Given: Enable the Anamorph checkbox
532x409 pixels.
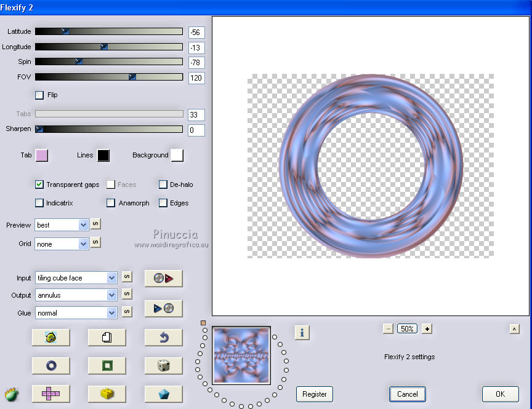Looking at the screenshot, I should click(x=111, y=202).
